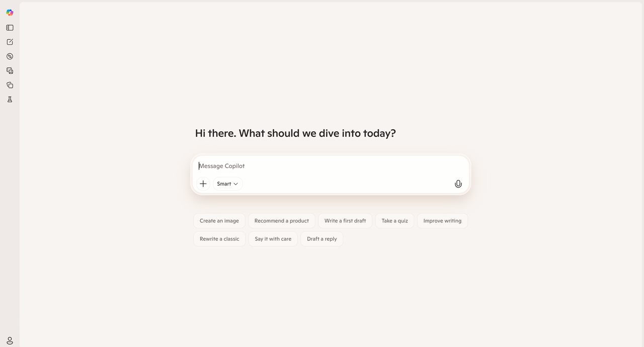Open Copilot Labs with the flask icon

tap(10, 99)
